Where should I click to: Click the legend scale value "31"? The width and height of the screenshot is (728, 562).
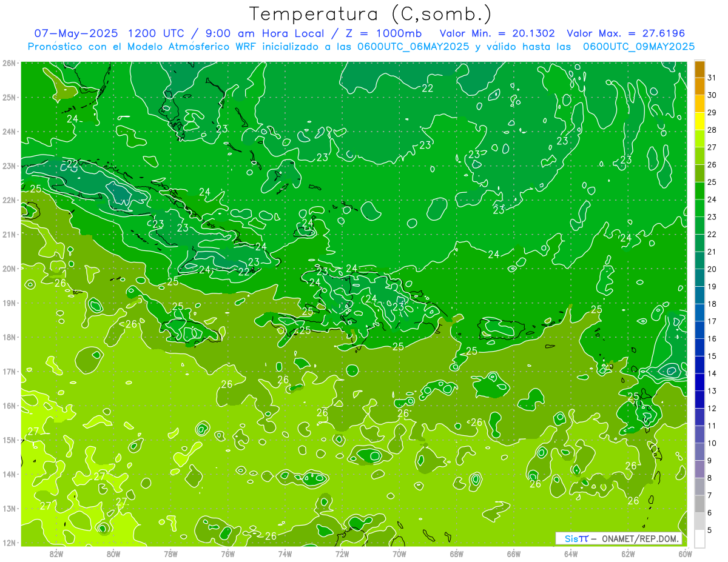712,78
